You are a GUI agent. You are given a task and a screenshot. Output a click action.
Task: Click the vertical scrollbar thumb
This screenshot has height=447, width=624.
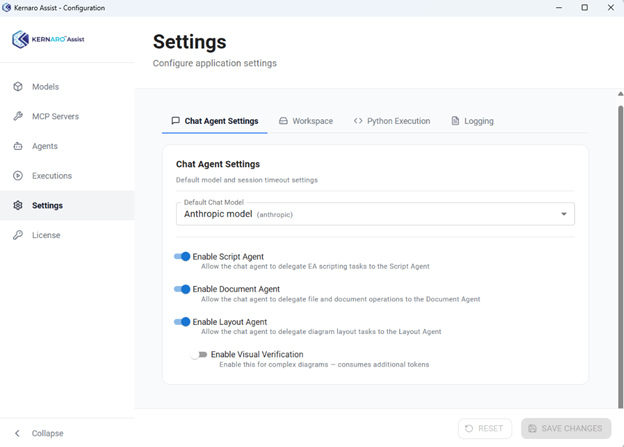click(x=620, y=257)
